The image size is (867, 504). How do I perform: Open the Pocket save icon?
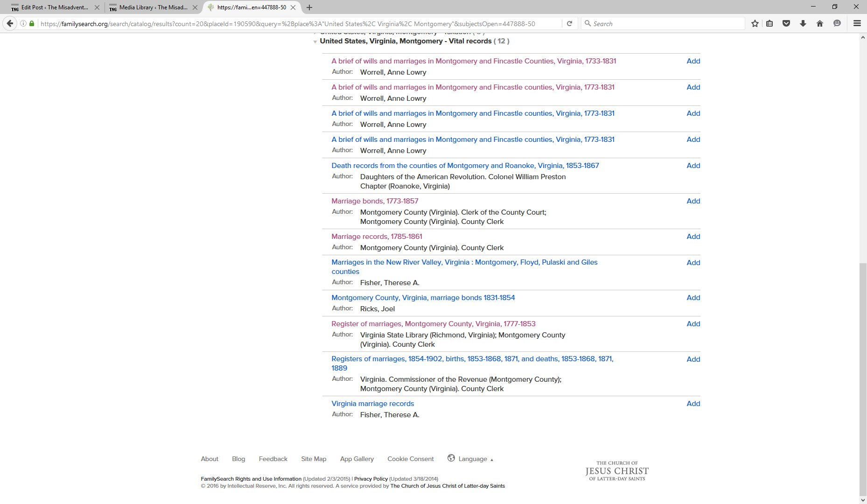[x=786, y=23]
